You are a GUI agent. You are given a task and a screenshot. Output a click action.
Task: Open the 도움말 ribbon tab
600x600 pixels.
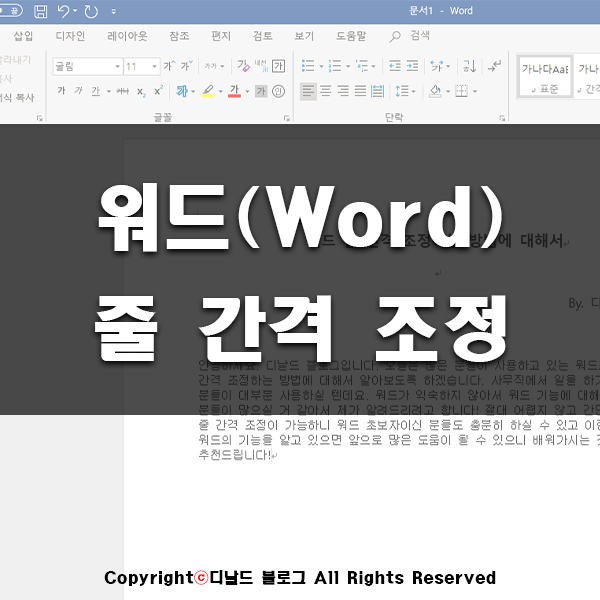(351, 36)
